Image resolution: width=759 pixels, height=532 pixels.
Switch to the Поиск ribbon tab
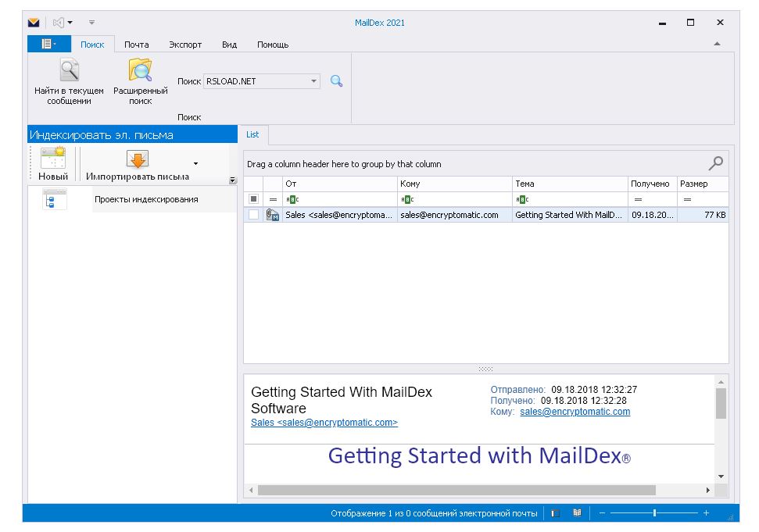pyautogui.click(x=92, y=45)
